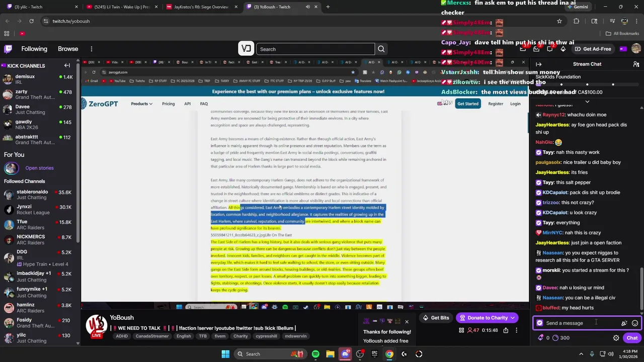Click the chat identity badge in message box
Screen dimensions: 644x362
pyautogui.click(x=540, y=323)
